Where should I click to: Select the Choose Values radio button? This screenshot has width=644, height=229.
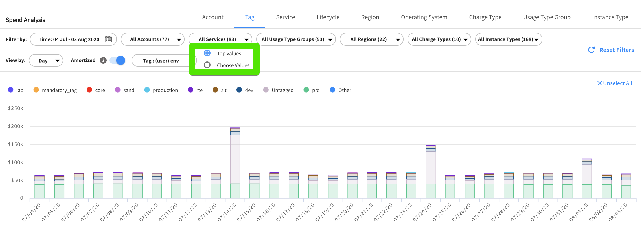pos(207,65)
